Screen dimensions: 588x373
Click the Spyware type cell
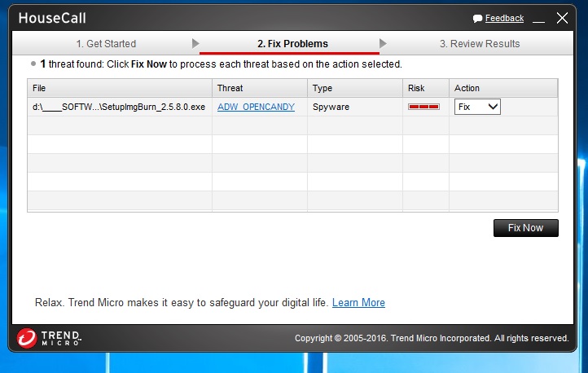(x=355, y=107)
